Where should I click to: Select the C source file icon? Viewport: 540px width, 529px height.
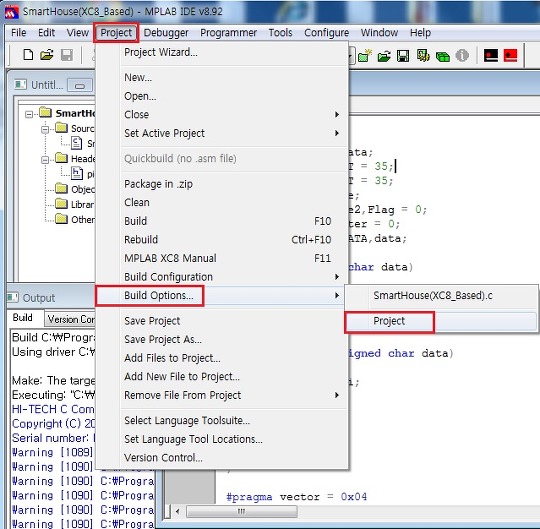(x=76, y=143)
